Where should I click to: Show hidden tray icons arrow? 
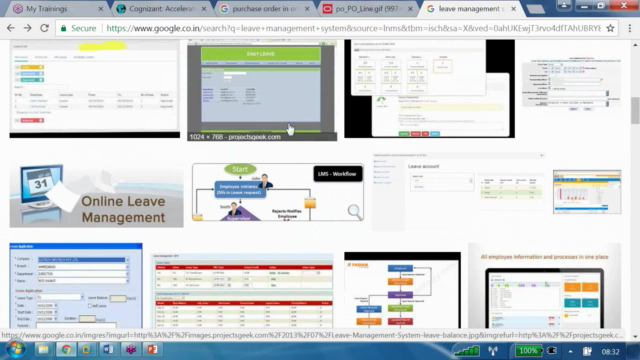click(570, 351)
